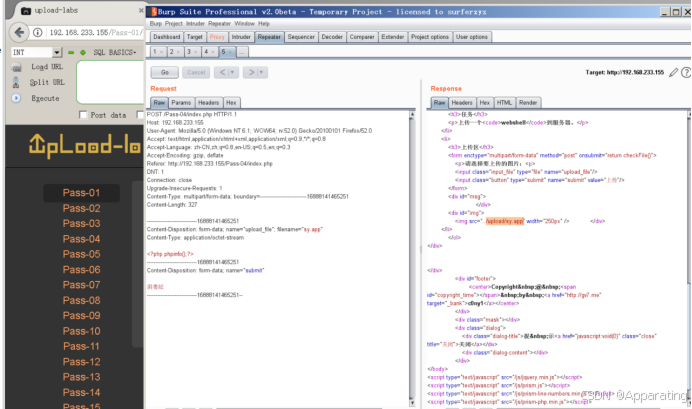Viewport: 692px width, 409px height.
Task: Switch to the Decoder tab
Action: [x=332, y=37]
